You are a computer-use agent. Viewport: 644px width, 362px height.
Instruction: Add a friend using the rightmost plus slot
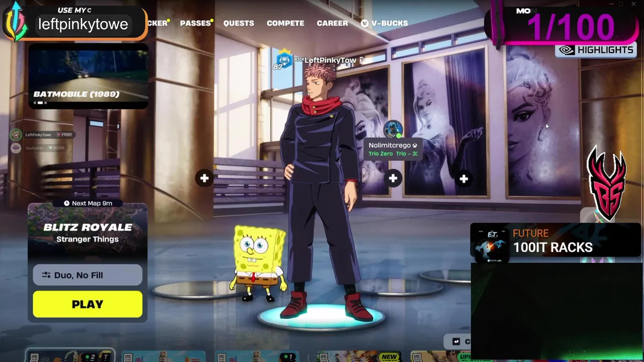pos(463,178)
